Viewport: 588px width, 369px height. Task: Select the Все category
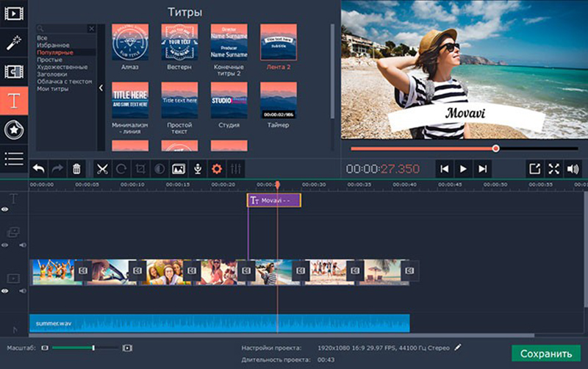click(42, 38)
